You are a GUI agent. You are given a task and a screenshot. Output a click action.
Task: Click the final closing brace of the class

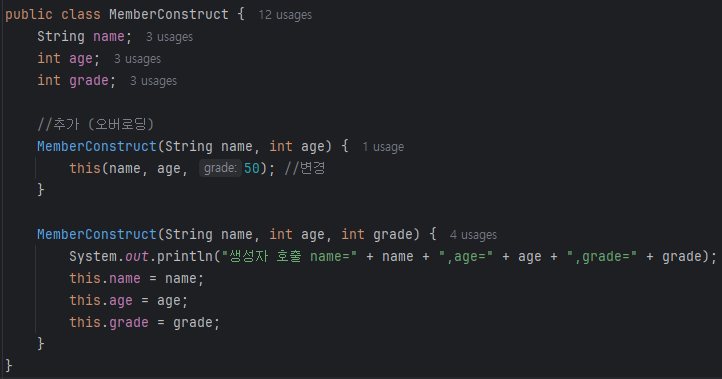pos(9,366)
